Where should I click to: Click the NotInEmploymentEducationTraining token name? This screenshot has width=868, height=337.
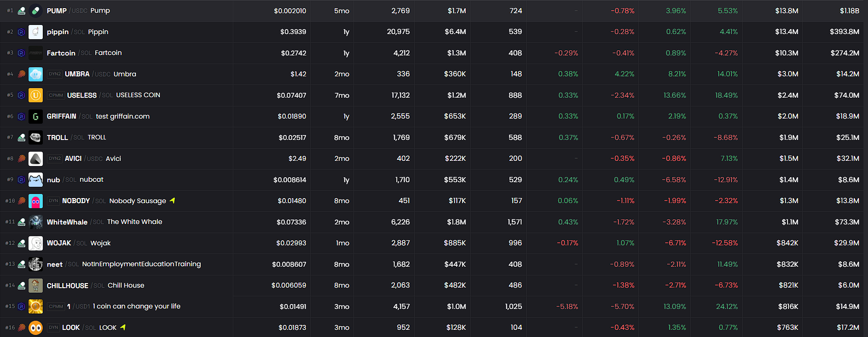142,264
